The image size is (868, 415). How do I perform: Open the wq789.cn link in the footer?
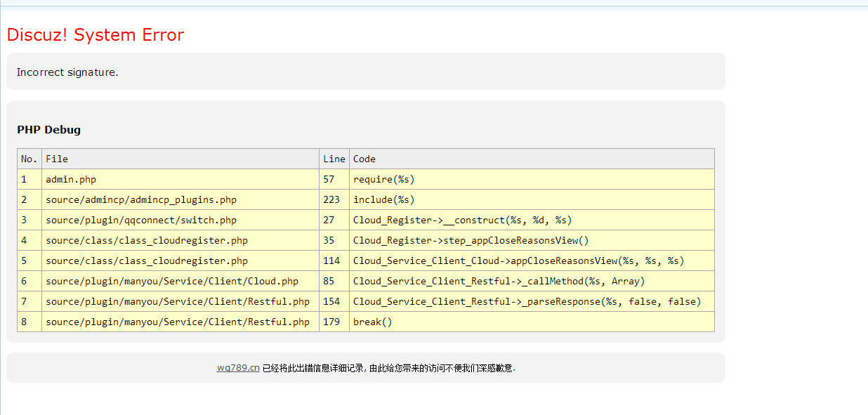tap(238, 367)
